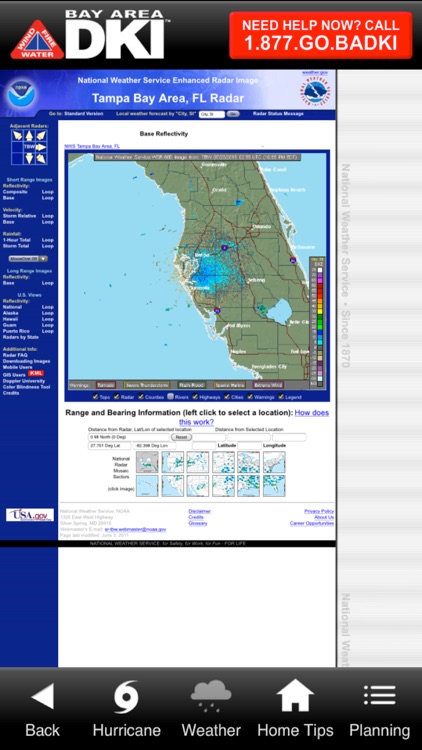Click the City, St forecast input

[212, 114]
